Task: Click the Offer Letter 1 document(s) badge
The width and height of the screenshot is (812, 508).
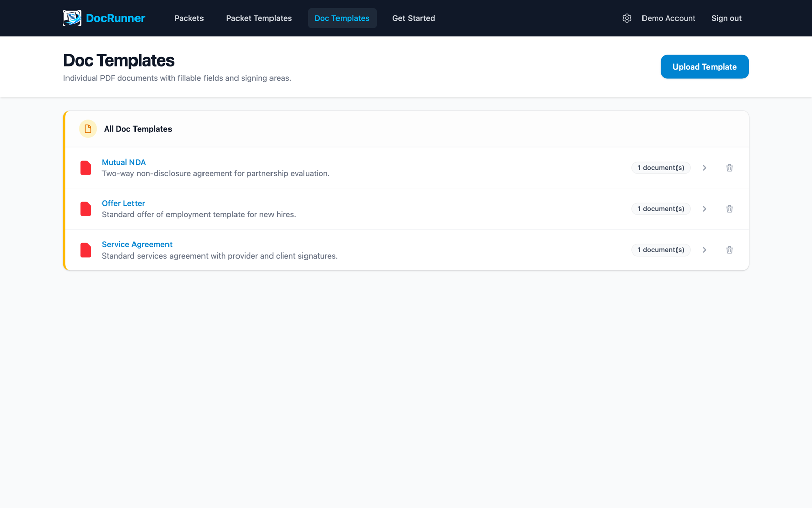Action: pos(661,209)
